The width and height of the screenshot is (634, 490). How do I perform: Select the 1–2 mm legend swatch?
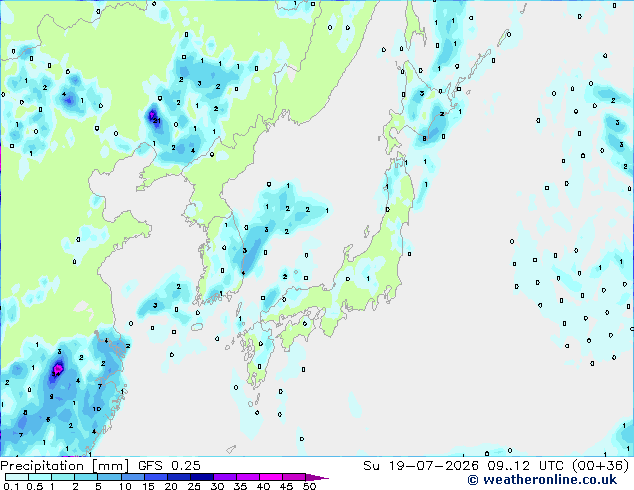click(63, 477)
